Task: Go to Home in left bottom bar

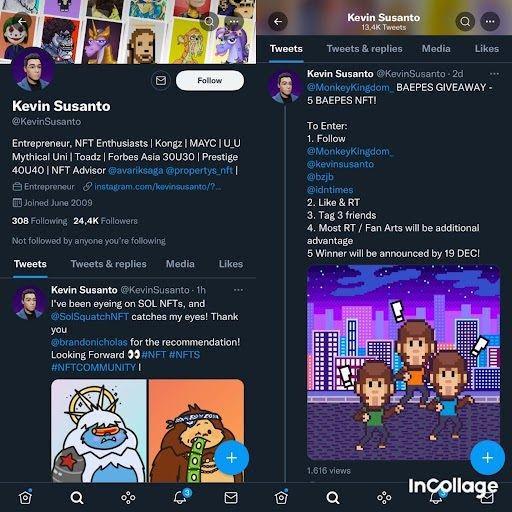Action: pyautogui.click(x=26, y=498)
